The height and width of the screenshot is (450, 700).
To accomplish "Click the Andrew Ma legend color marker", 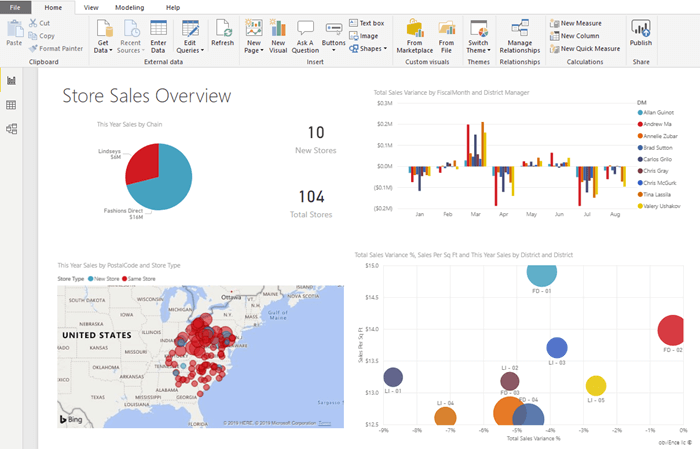I will (640, 124).
